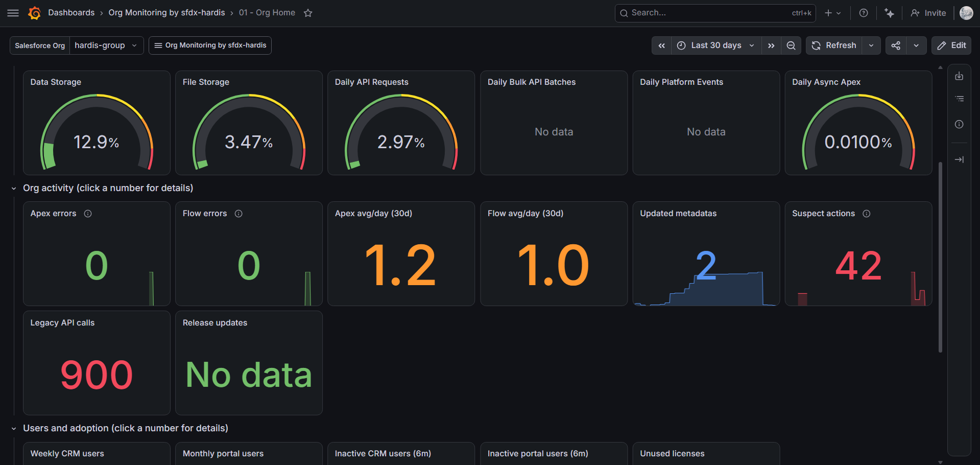
Task: Click the share dashboard icon
Action: tap(896, 45)
